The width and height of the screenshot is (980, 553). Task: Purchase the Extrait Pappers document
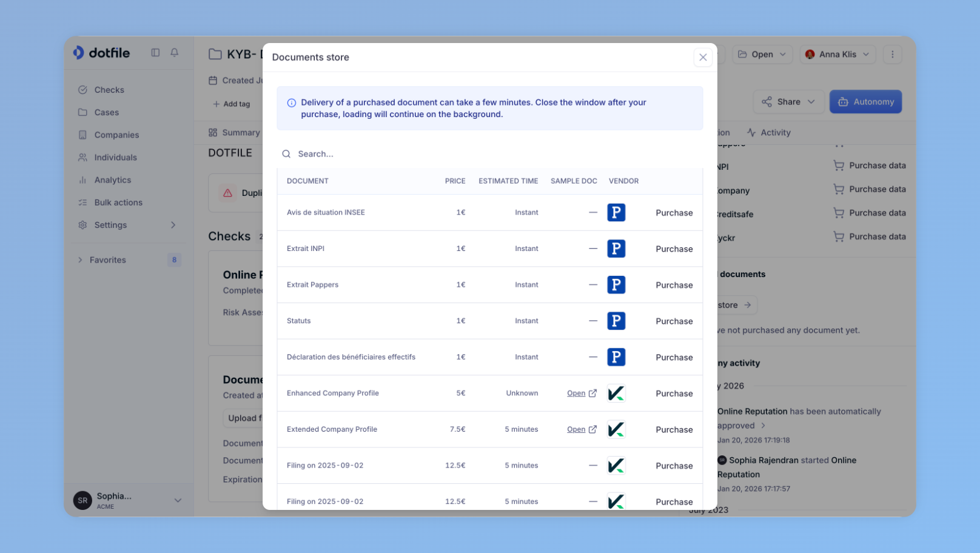click(x=674, y=285)
